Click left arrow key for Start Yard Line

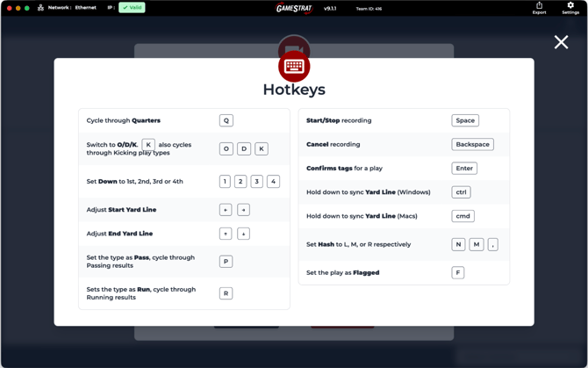pyautogui.click(x=226, y=210)
